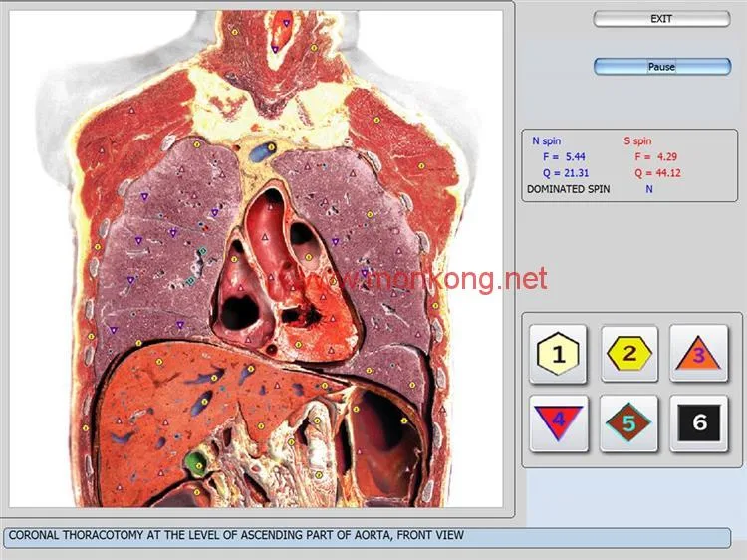Click the blue vein marker at top of chest

click(x=262, y=152)
